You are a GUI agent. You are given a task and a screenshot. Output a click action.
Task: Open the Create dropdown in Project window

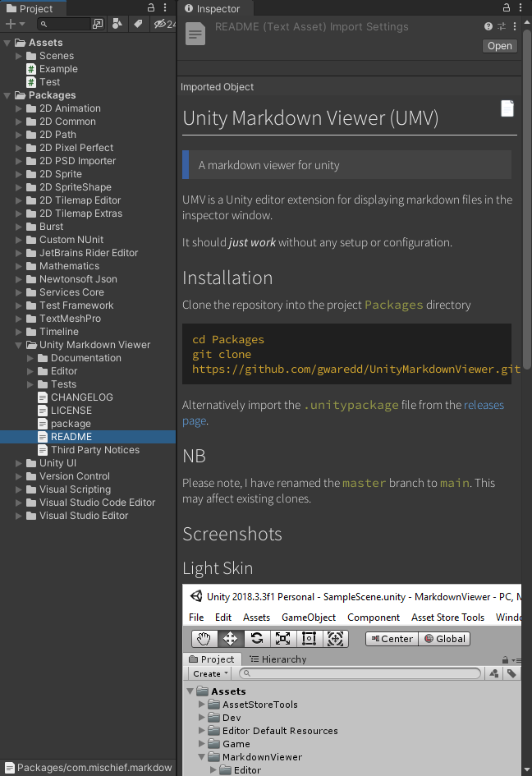point(210,673)
